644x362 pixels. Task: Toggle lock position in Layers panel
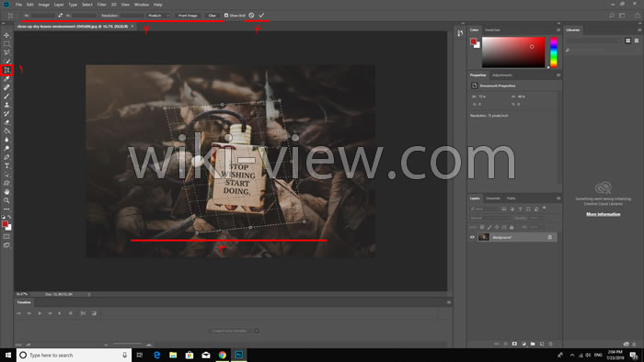tap(497, 227)
